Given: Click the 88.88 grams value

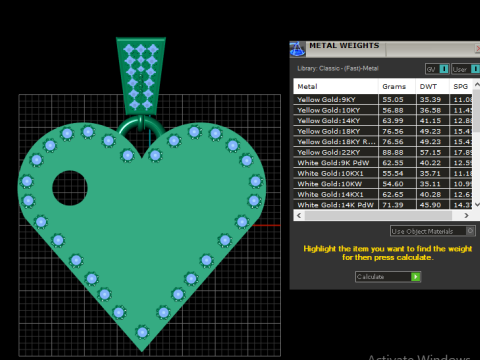Looking at the screenshot, I should (393, 152).
